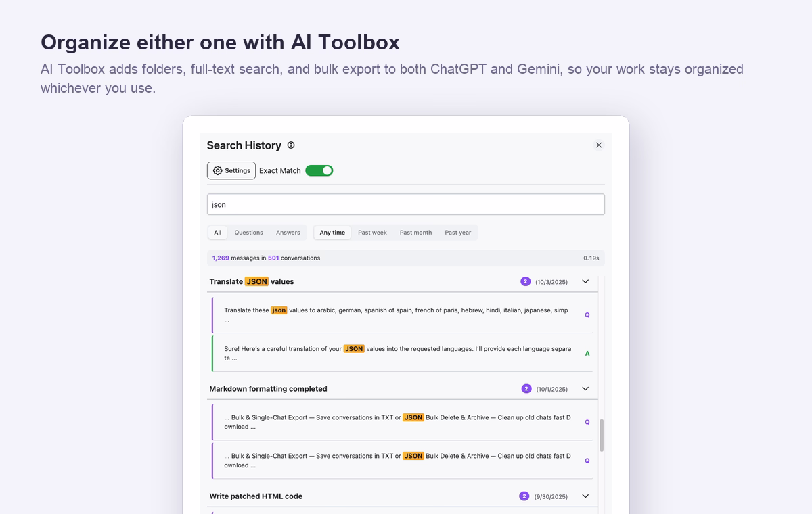Open the Write patched HTML code title
This screenshot has width=812, height=514.
click(256, 496)
